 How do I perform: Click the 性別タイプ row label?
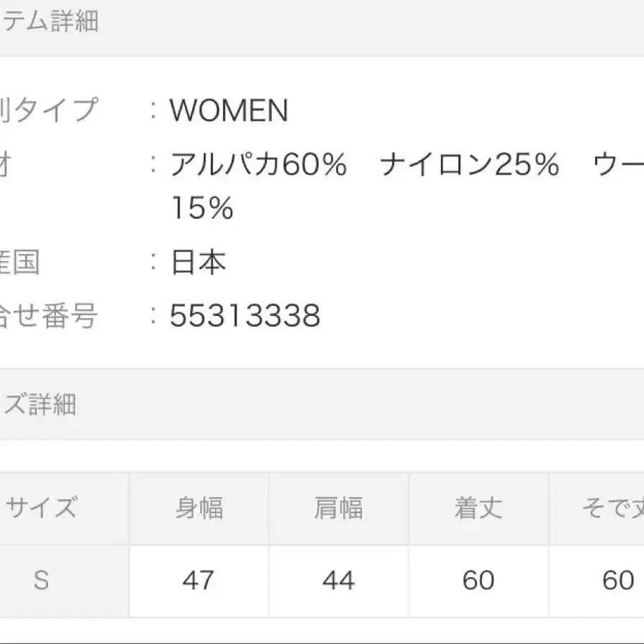[48, 111]
